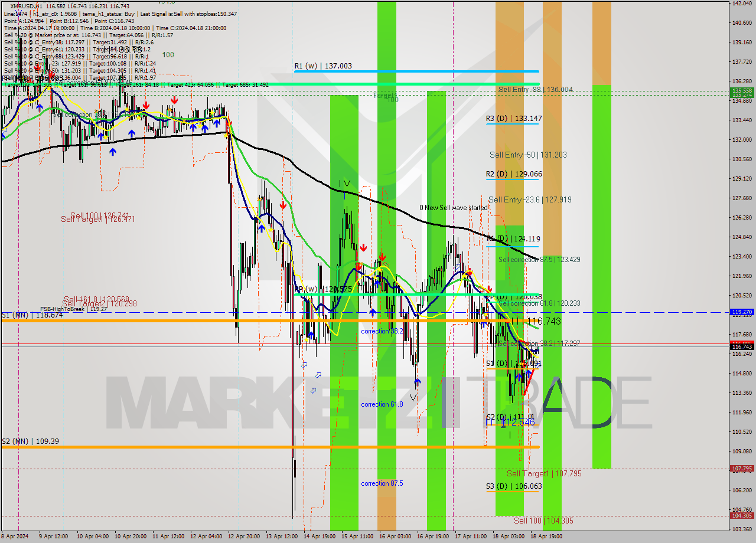Click the price axis value 126.280
The height and width of the screenshot is (543, 756).
tap(742, 218)
